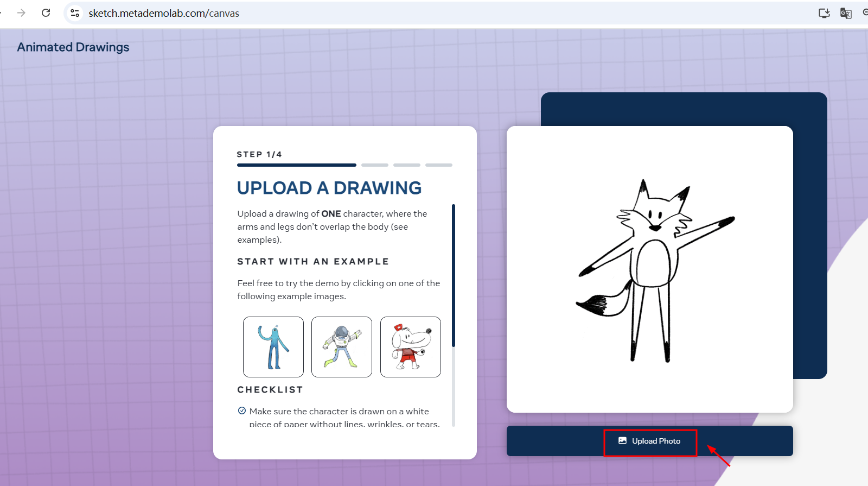Select the astronaut example drawing
Screen dimensions: 868x486
(342, 347)
